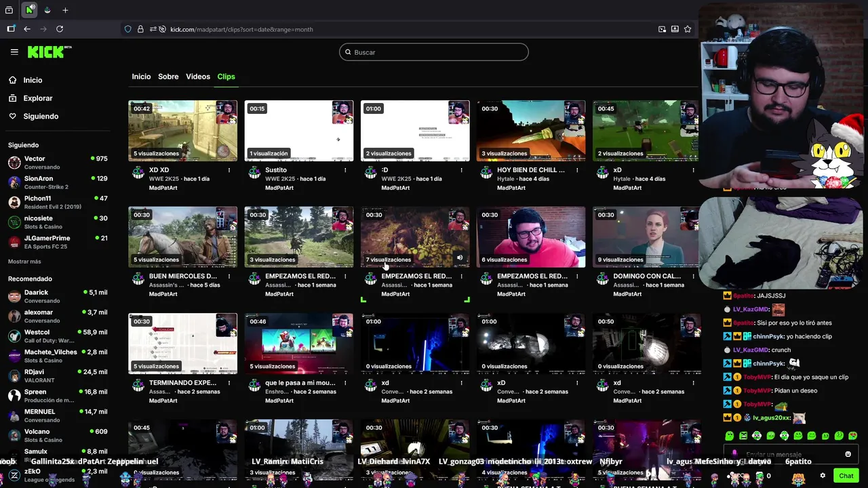
Task: Click the Spreen channel avatar
Action: [x=14, y=396]
